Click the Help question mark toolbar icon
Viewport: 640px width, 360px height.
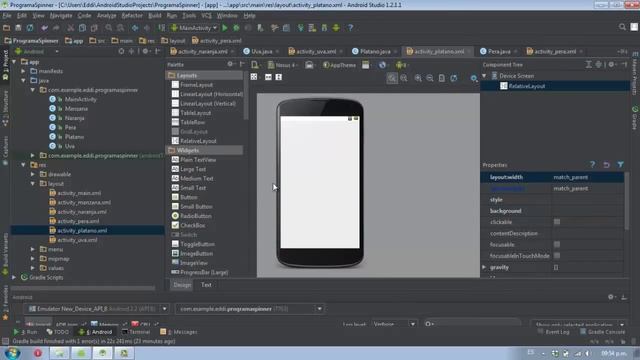pos(350,28)
